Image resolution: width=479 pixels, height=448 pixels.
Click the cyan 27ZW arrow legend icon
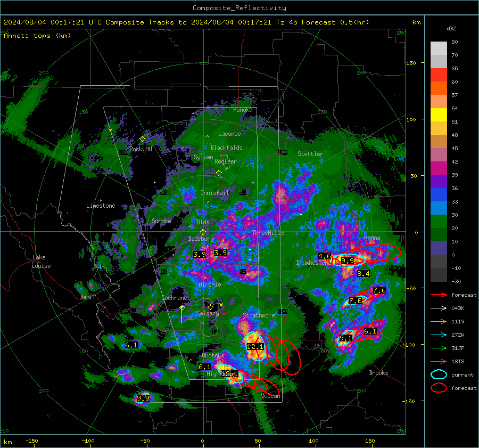439,335
